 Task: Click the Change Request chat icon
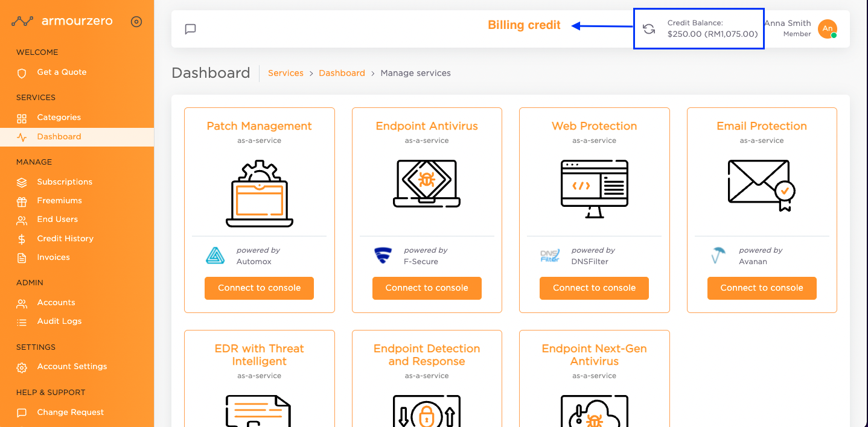[22, 413]
